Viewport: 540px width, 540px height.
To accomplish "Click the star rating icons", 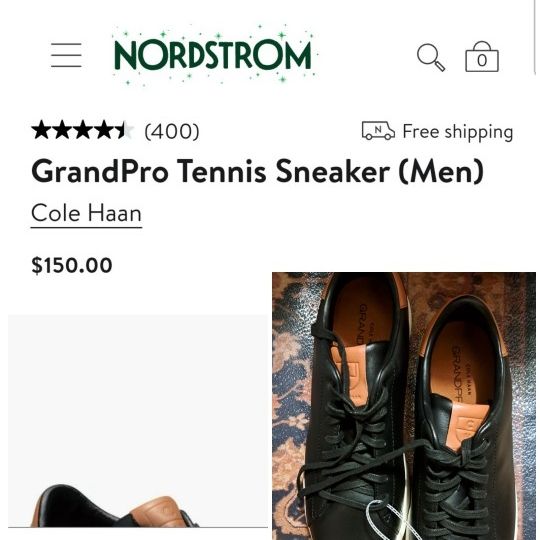I will tap(82, 131).
